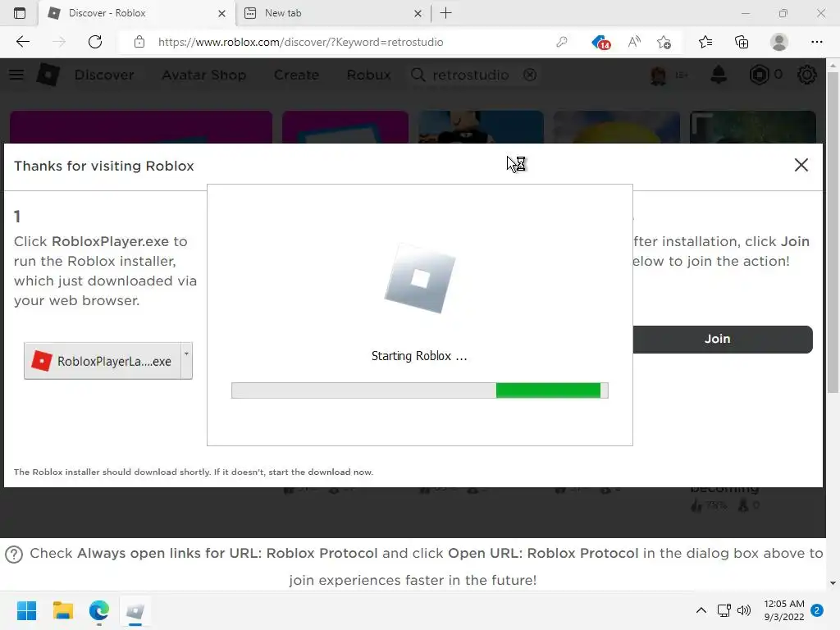Open the Robux balance icon
Image resolution: width=840 pixels, height=630 pixels.
click(759, 75)
